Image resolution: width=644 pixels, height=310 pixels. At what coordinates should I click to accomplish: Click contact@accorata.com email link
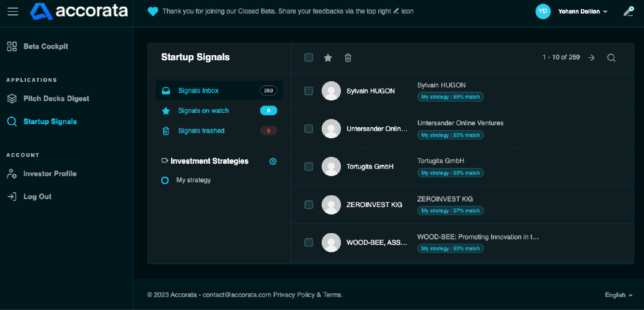tap(237, 294)
